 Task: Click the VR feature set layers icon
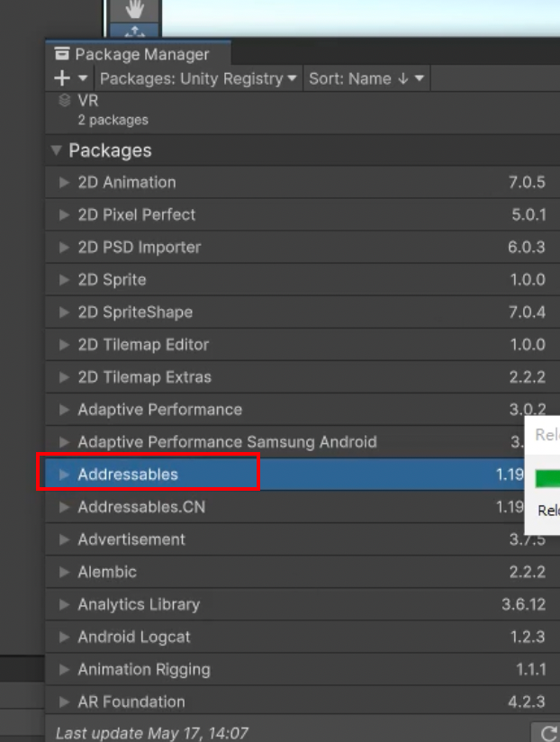64,100
